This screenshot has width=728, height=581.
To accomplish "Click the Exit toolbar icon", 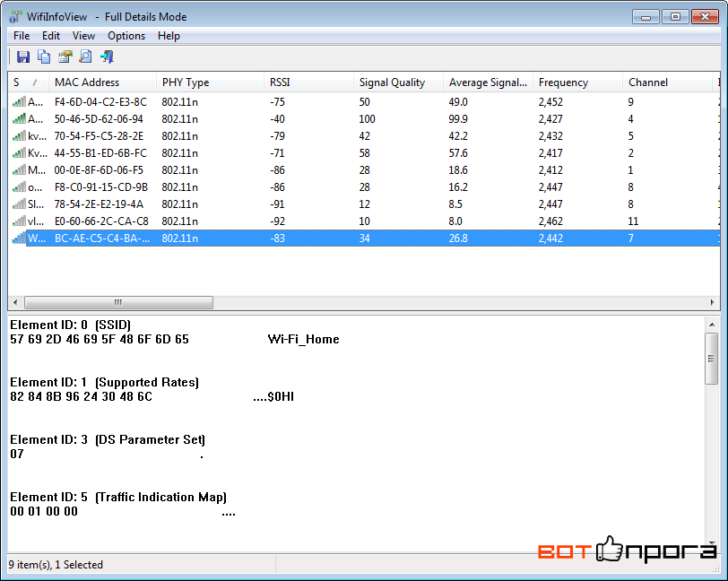I will click(107, 56).
